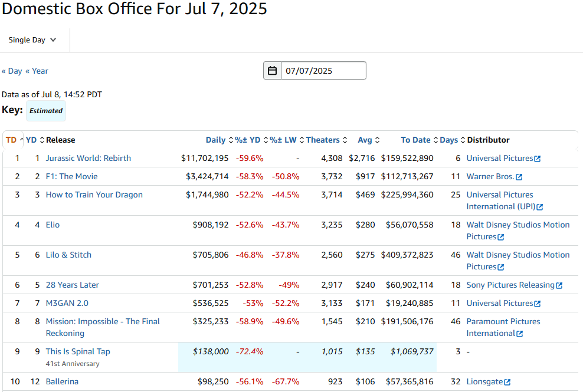The height and width of the screenshot is (392, 583).
Task: Go to previous year link
Action: tap(37, 71)
